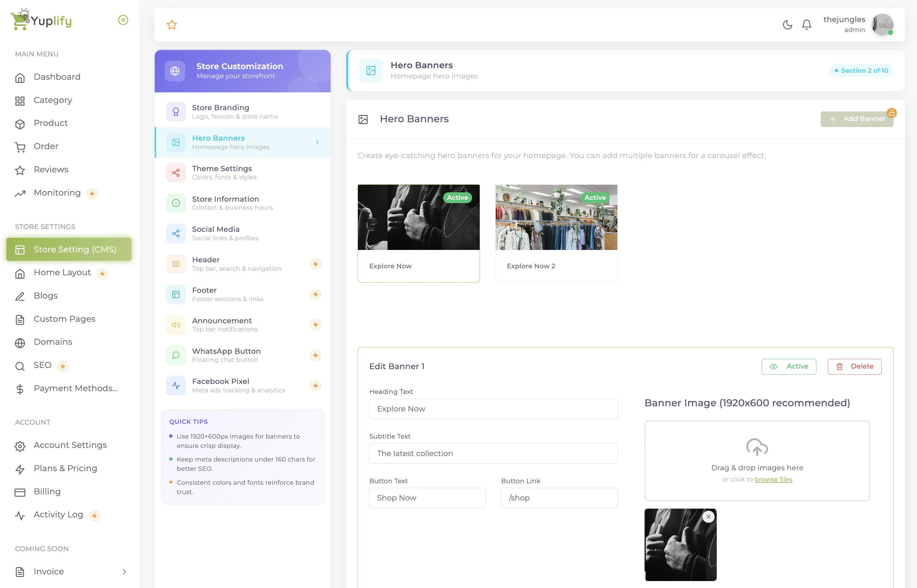The image size is (917, 588).
Task: Expand Hero Banners chevron arrow
Action: (x=317, y=142)
